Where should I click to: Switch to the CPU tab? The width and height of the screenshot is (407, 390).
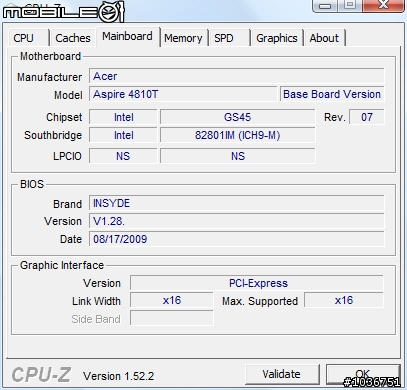coord(29,38)
